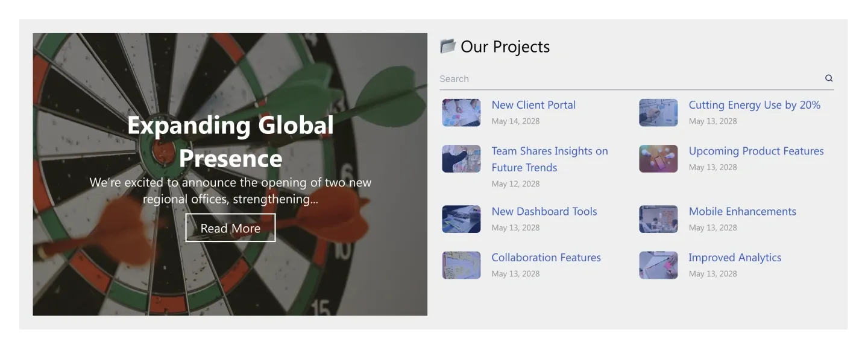868x350 pixels.
Task: Open Team Shares Insights on Future Trends
Action: (550, 159)
